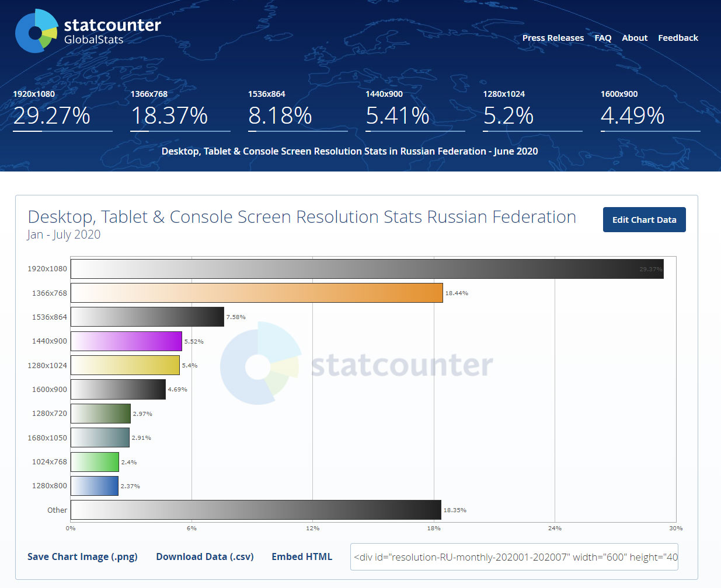The height and width of the screenshot is (588, 721).
Task: Click the chart title heading text
Action: [x=302, y=217]
